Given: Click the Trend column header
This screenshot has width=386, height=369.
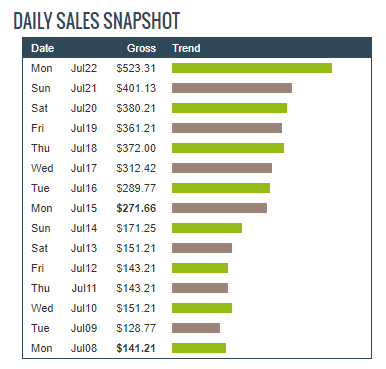Looking at the screenshot, I should pyautogui.click(x=186, y=48).
